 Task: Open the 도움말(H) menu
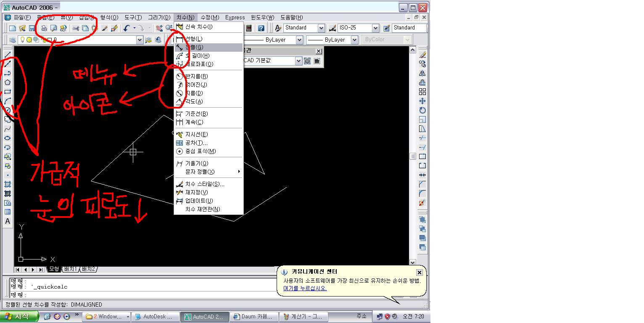291,17
